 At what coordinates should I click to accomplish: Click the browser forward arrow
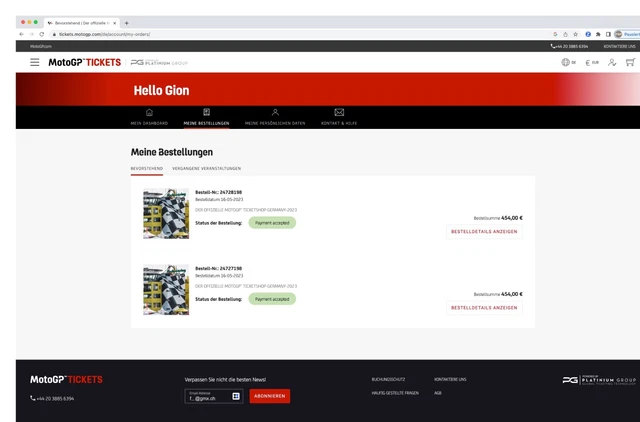click(31, 34)
